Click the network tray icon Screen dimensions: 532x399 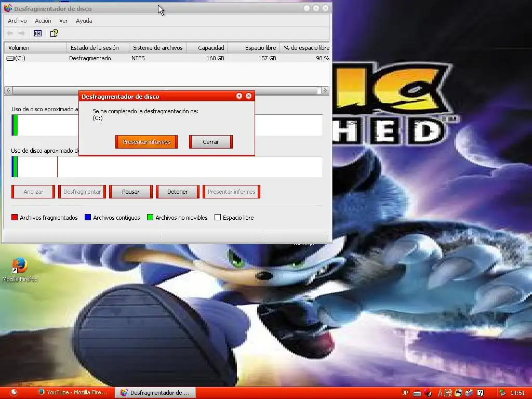[x=502, y=393]
